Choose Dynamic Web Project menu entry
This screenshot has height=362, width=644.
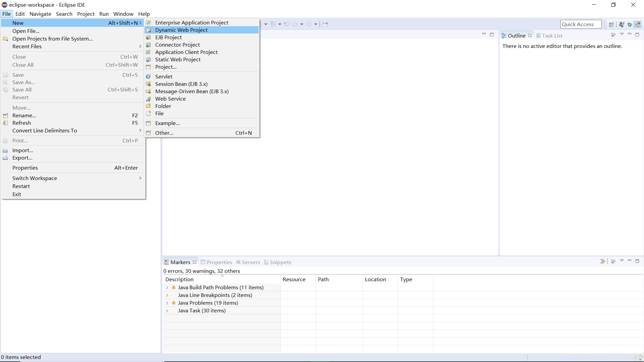point(181,30)
